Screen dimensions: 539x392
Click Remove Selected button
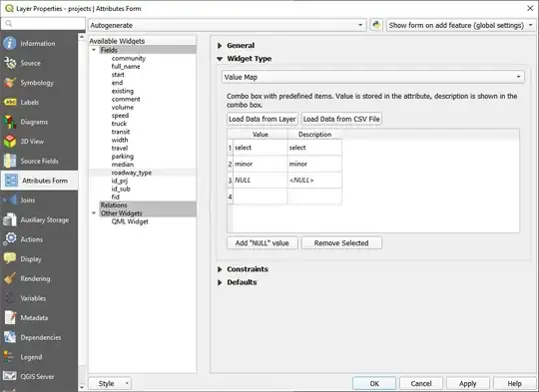pos(341,243)
